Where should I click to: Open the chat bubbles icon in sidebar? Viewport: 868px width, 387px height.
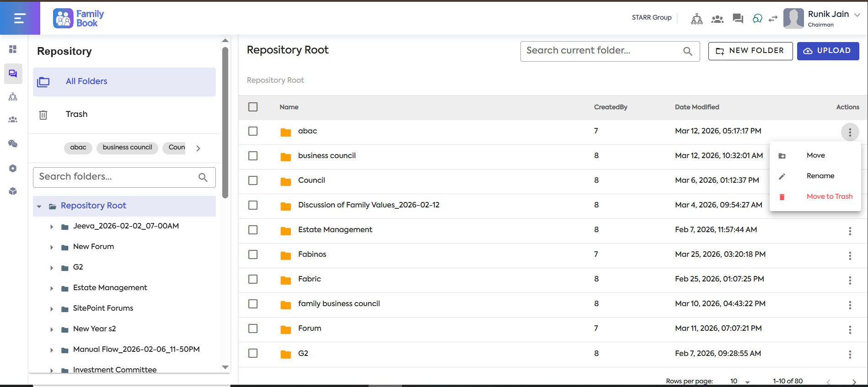(x=13, y=143)
